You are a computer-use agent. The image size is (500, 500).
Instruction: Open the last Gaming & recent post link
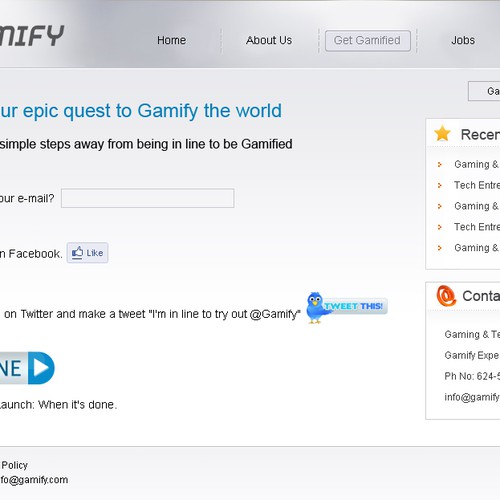click(477, 248)
